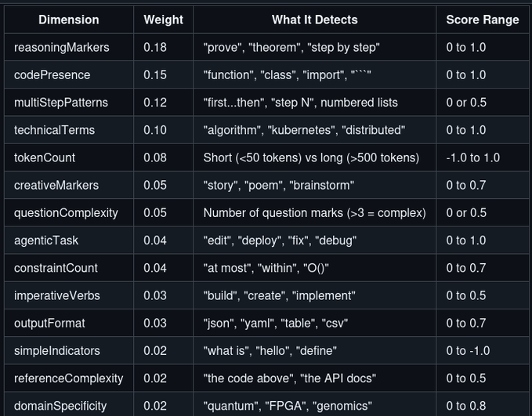Click the tokenCount row name
532x416 pixels.
pyautogui.click(x=45, y=157)
